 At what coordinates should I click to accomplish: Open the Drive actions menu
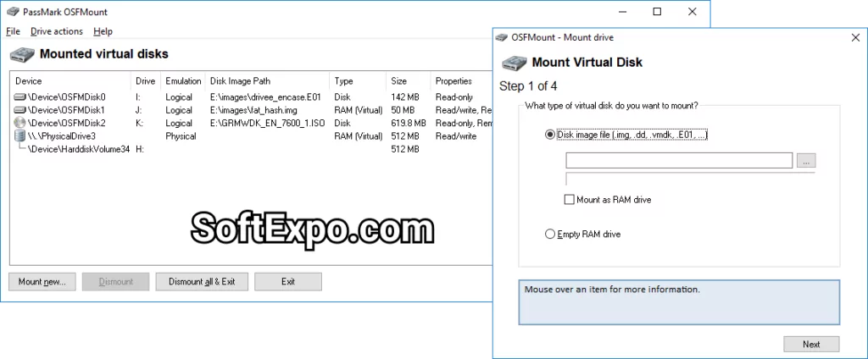pos(57,31)
